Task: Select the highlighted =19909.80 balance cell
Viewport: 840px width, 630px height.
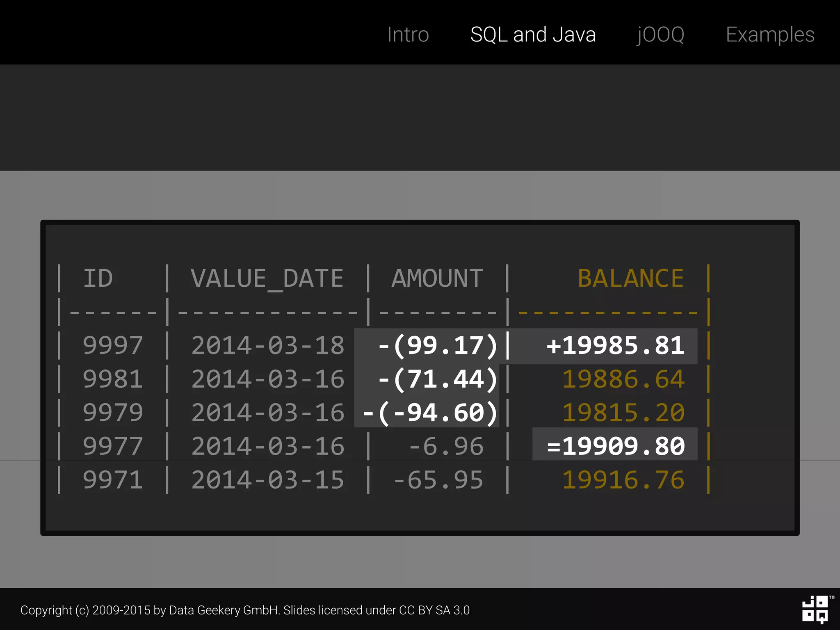Action: (615, 445)
